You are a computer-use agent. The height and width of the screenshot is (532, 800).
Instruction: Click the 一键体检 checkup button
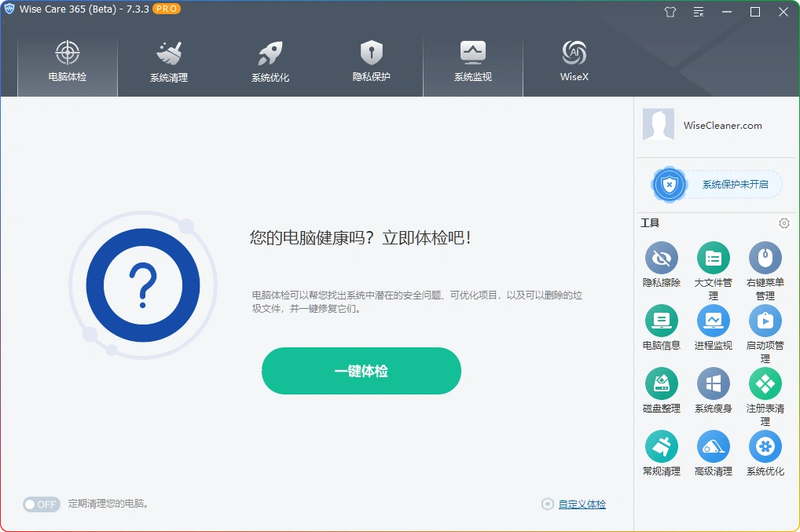click(x=361, y=370)
